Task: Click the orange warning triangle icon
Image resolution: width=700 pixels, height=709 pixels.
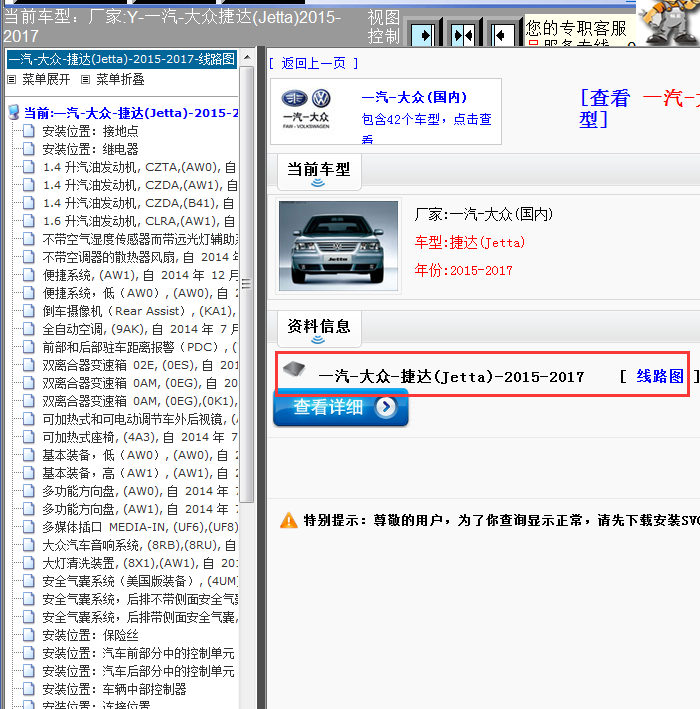Action: (289, 520)
